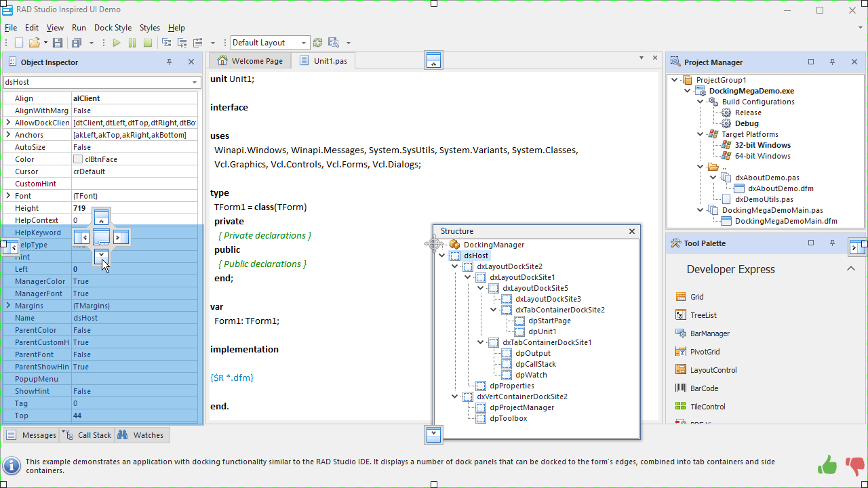The height and width of the screenshot is (488, 868).
Task: Click the Stop square toolbar icon
Action: (147, 43)
